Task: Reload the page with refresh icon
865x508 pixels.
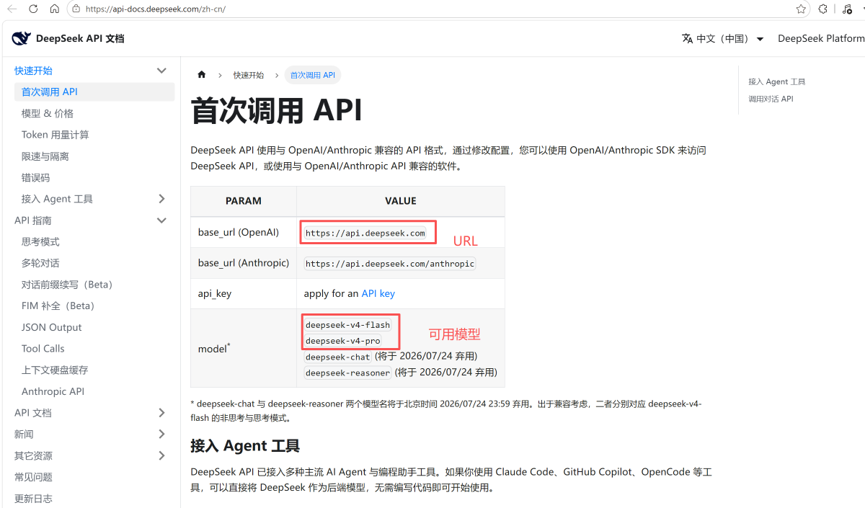Action: [x=33, y=9]
